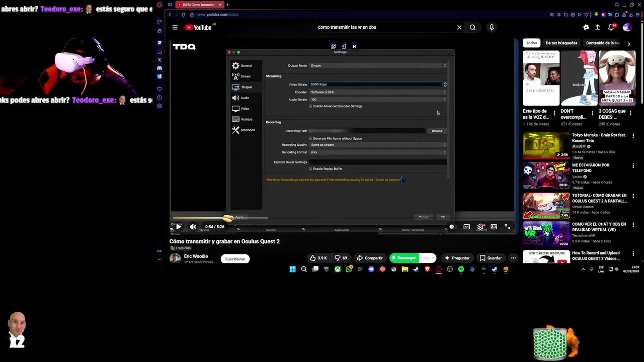Dislike the video showing 69
The height and width of the screenshot is (362, 644).
point(342,258)
